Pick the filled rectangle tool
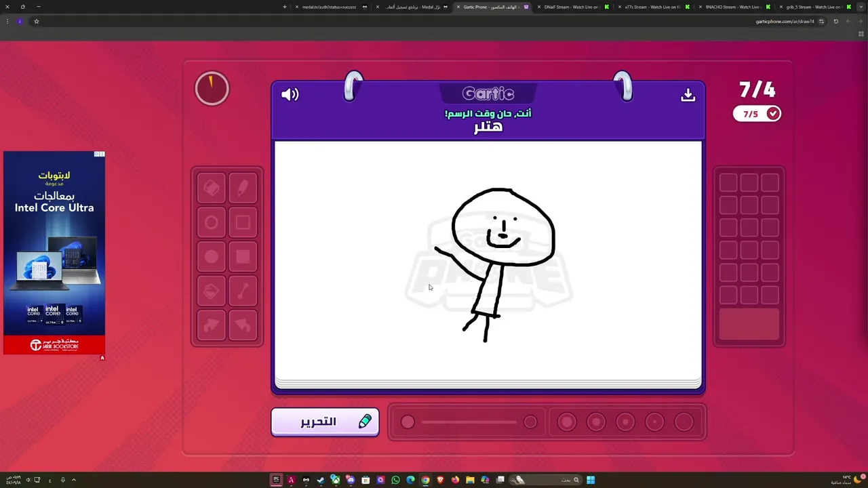Viewport: 868px width, 488px height. click(243, 257)
